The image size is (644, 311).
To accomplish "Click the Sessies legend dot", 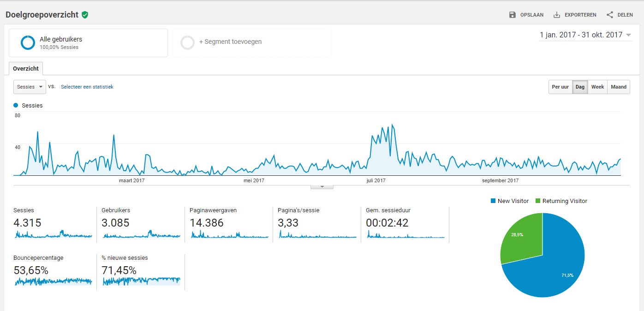I will tap(16, 105).
